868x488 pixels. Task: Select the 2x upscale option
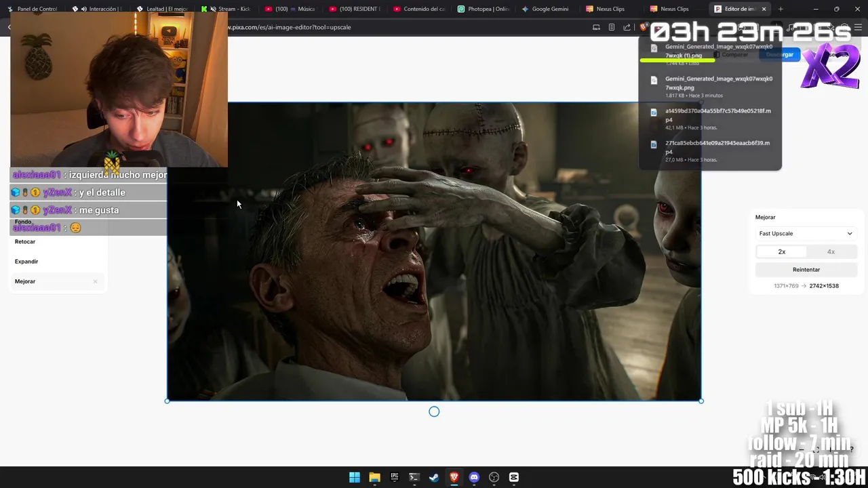click(x=781, y=251)
